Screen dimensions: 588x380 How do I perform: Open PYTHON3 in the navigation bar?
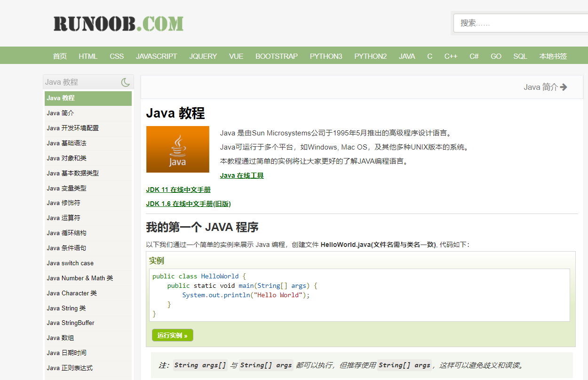[326, 56]
